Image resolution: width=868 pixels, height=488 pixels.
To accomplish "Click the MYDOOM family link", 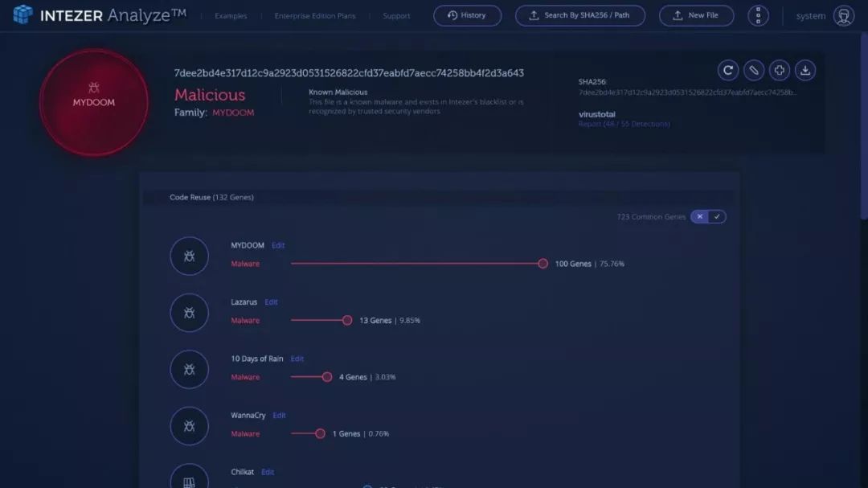I will tap(233, 113).
